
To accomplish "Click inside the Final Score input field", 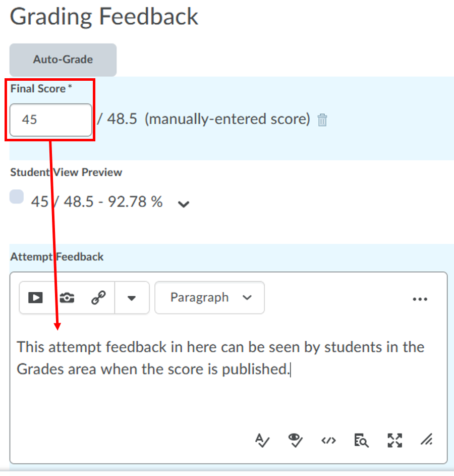I will pyautogui.click(x=50, y=120).
